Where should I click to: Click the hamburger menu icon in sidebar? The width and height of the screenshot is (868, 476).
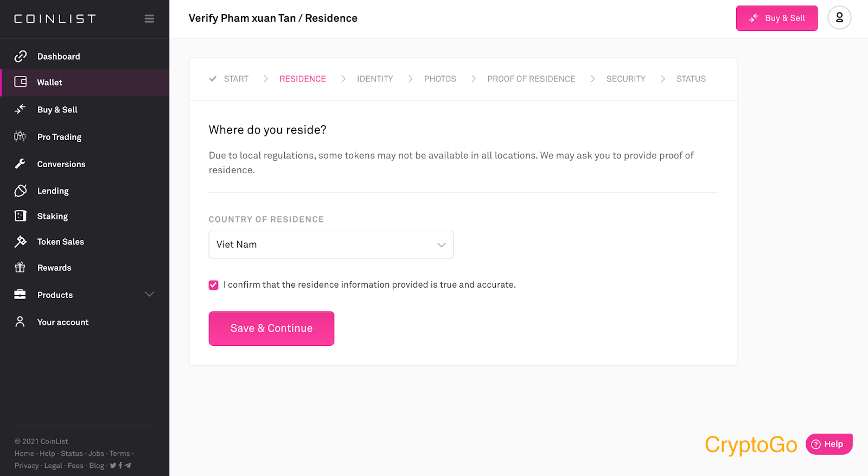point(149,19)
